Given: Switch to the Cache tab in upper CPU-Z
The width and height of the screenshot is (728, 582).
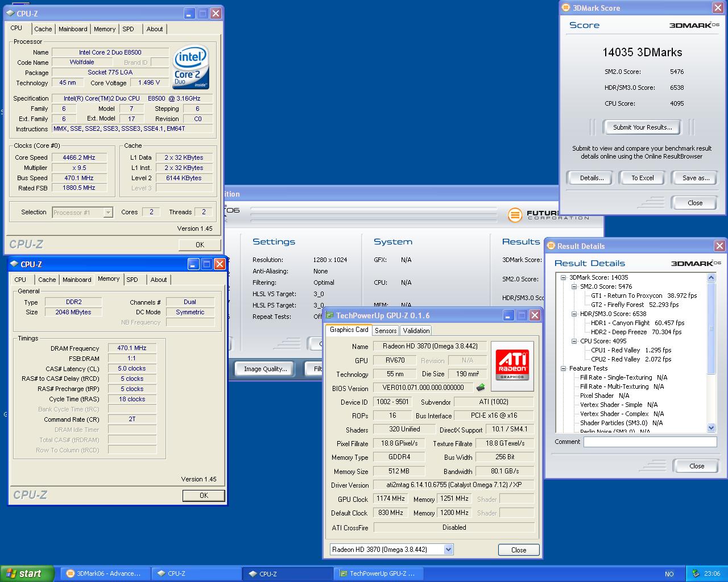Looking at the screenshot, I should [x=43, y=29].
